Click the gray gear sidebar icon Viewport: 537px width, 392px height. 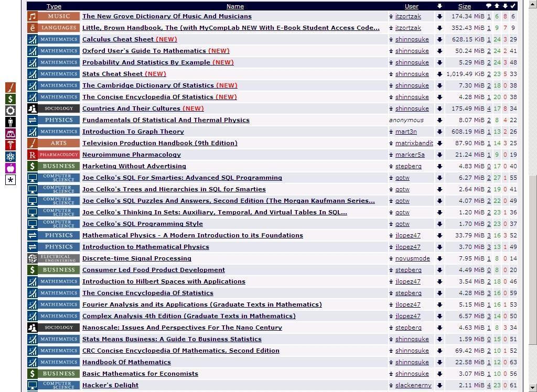pos(10,111)
